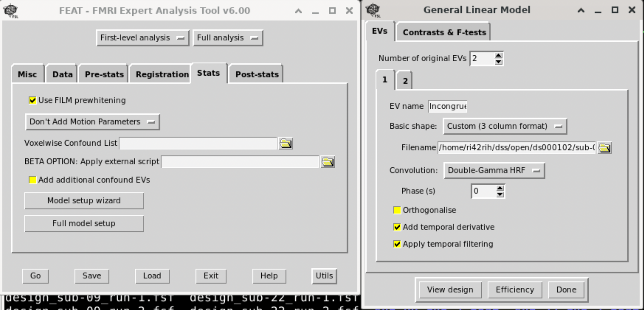Open the Convolution Double-Gamma HRF dropdown
644x310 pixels.
(x=494, y=170)
